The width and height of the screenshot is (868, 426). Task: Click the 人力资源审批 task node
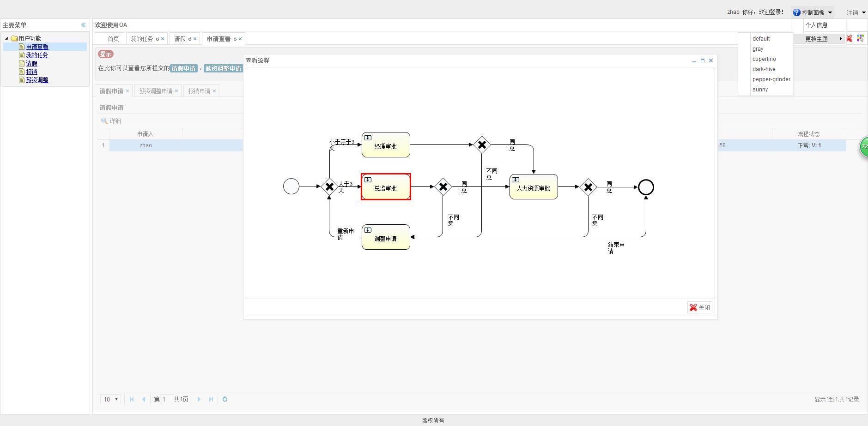[x=534, y=187]
